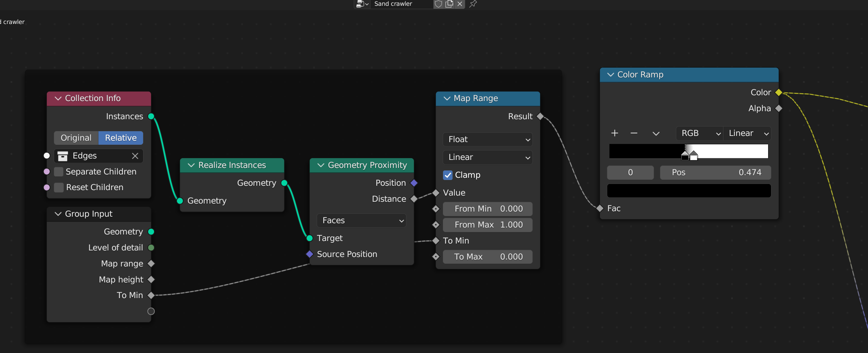This screenshot has height=353, width=868.
Task: Click the Position output socket
Action: 414,183
